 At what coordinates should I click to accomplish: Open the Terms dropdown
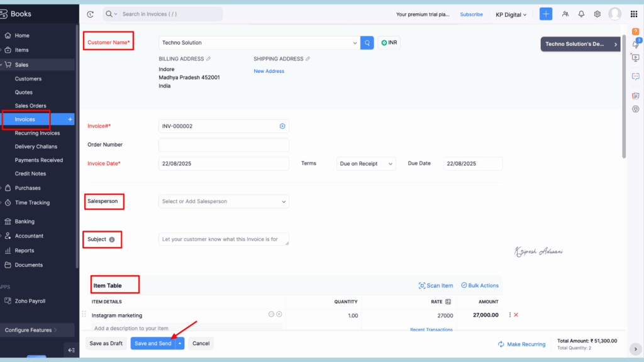[366, 163]
